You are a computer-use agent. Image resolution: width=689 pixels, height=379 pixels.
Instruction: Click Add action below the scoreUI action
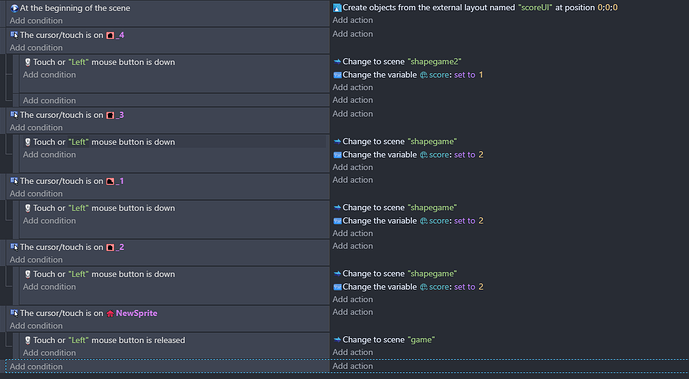(x=352, y=20)
